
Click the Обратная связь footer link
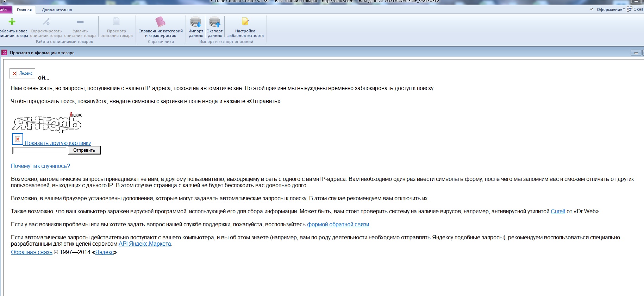[32, 252]
